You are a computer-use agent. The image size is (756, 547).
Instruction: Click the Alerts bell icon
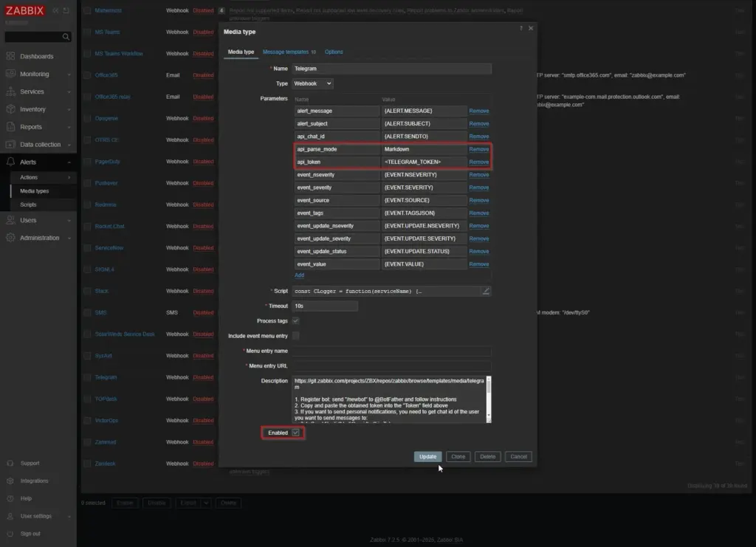click(x=10, y=162)
